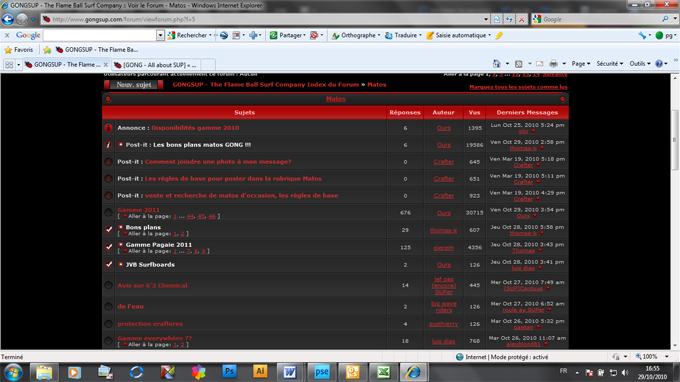Click the Nouv. sujet button
The image size is (680, 382).
pyautogui.click(x=134, y=85)
